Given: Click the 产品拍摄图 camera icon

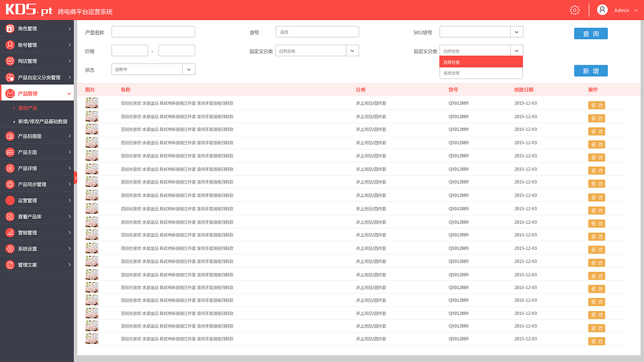Looking at the screenshot, I should pos(10,136).
